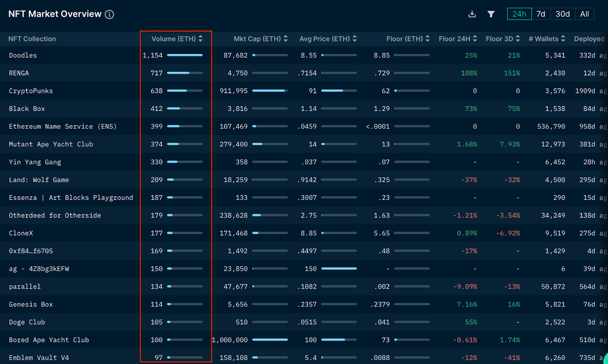Click the Deployed column header

click(589, 39)
